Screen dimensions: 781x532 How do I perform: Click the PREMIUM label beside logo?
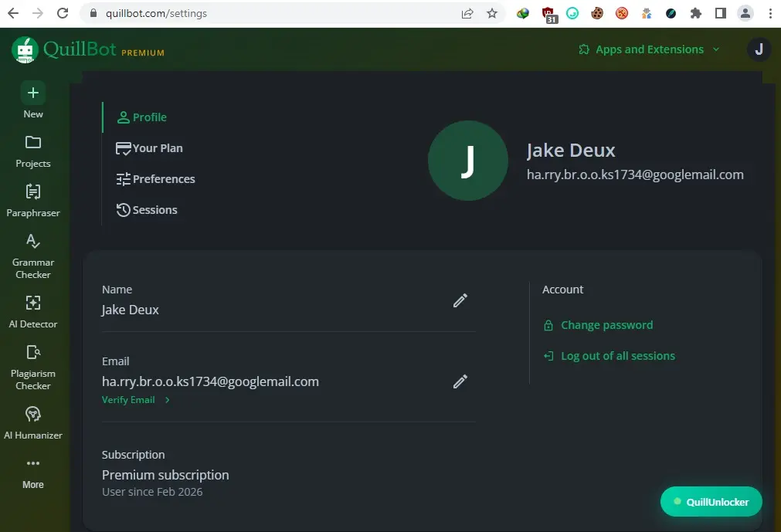(x=143, y=53)
